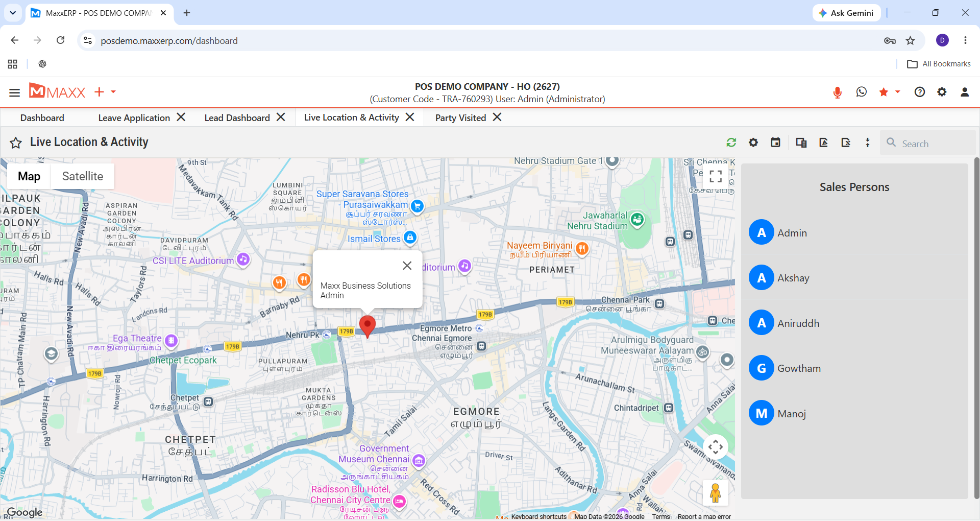This screenshot has height=521, width=980.
Task: Click the collapse arrows toolbar icon
Action: point(868,143)
